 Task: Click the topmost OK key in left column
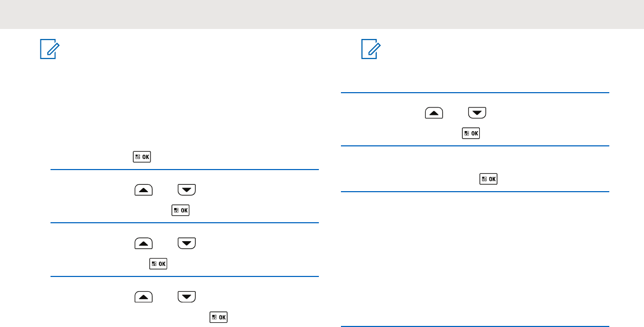coord(142,157)
